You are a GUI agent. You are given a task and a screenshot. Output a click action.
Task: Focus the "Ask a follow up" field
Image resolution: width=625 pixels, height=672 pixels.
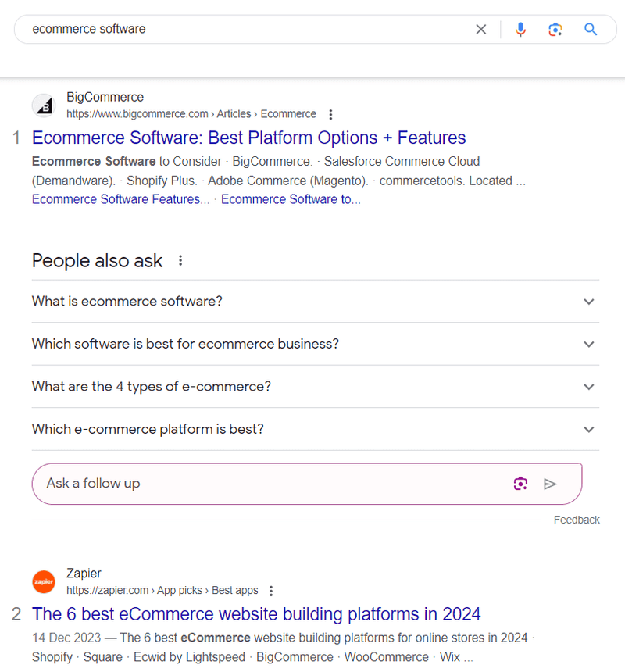pos(274,484)
